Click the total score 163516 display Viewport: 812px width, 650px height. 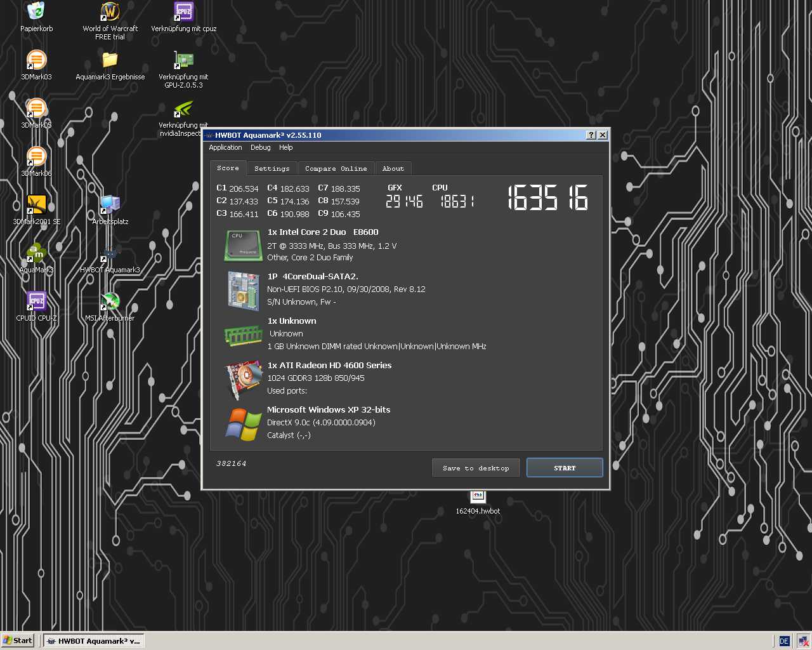548,197
